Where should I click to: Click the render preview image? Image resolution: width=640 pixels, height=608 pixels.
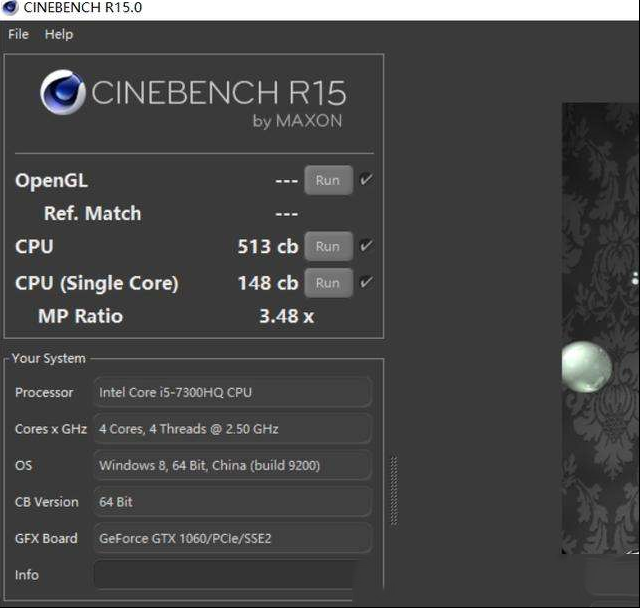[600, 328]
